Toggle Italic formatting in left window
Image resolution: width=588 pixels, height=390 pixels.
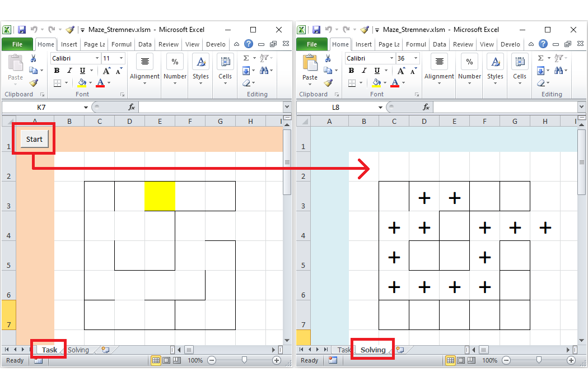[x=69, y=71]
